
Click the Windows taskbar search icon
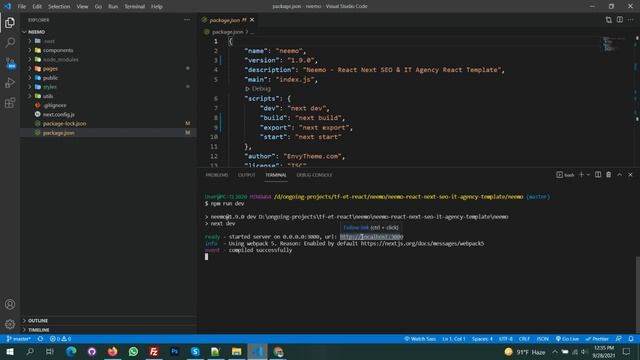(30, 351)
